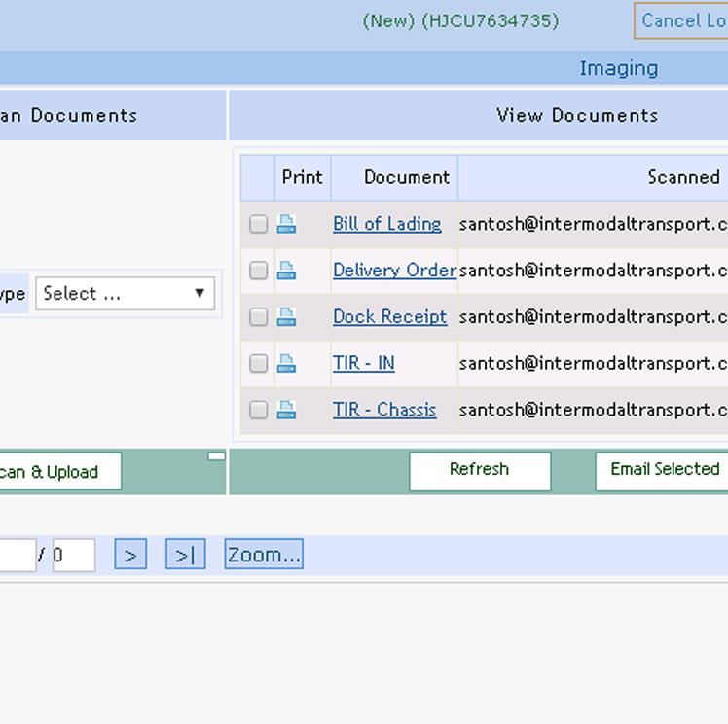Enable the Delivery Order checkbox
The height and width of the screenshot is (724, 728).
point(258,271)
